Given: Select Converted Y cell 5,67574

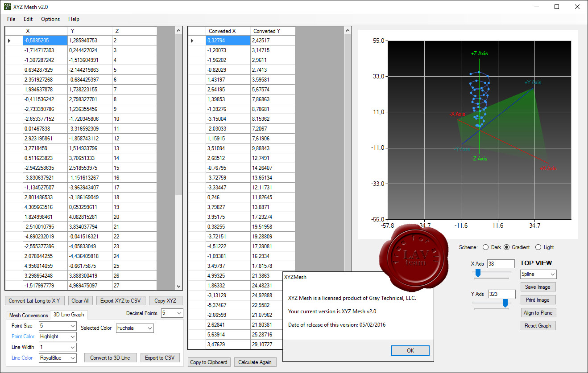Looking at the screenshot, I should [x=273, y=90].
